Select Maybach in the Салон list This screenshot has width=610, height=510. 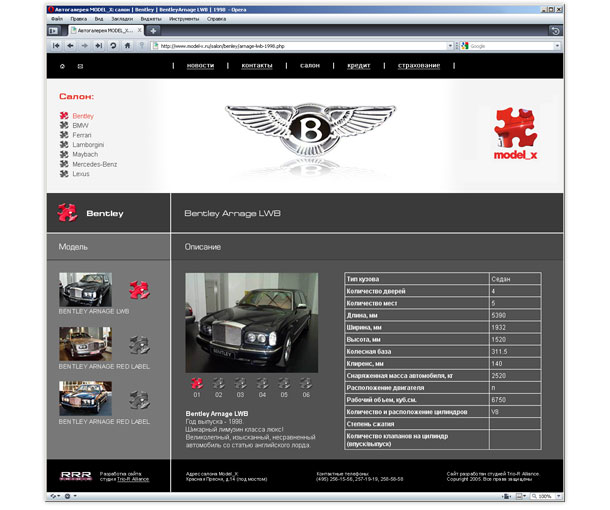[85, 154]
